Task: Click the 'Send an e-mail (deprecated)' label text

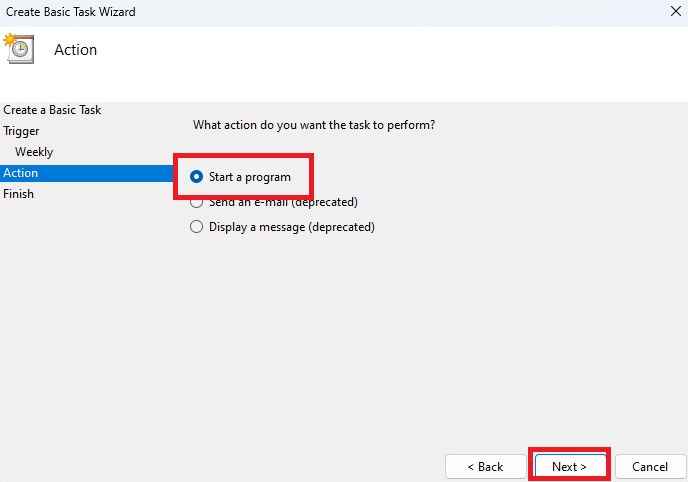Action: pyautogui.click(x=283, y=202)
